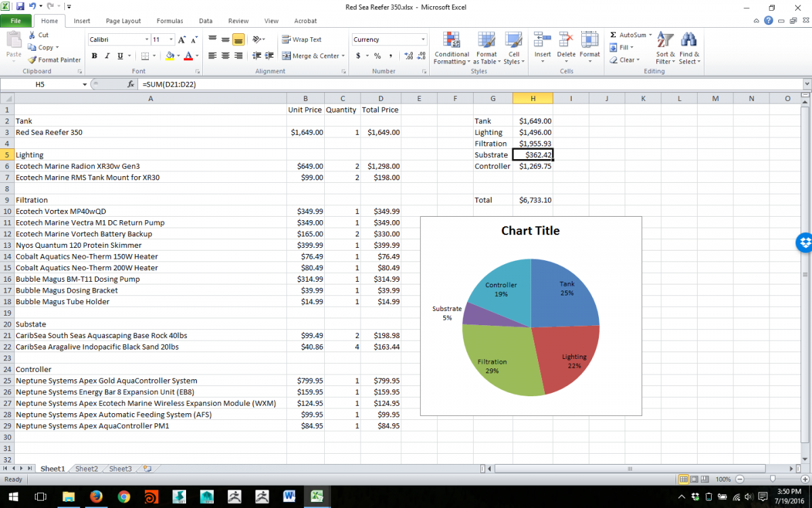Click Increase Decimal icon

(x=407, y=56)
